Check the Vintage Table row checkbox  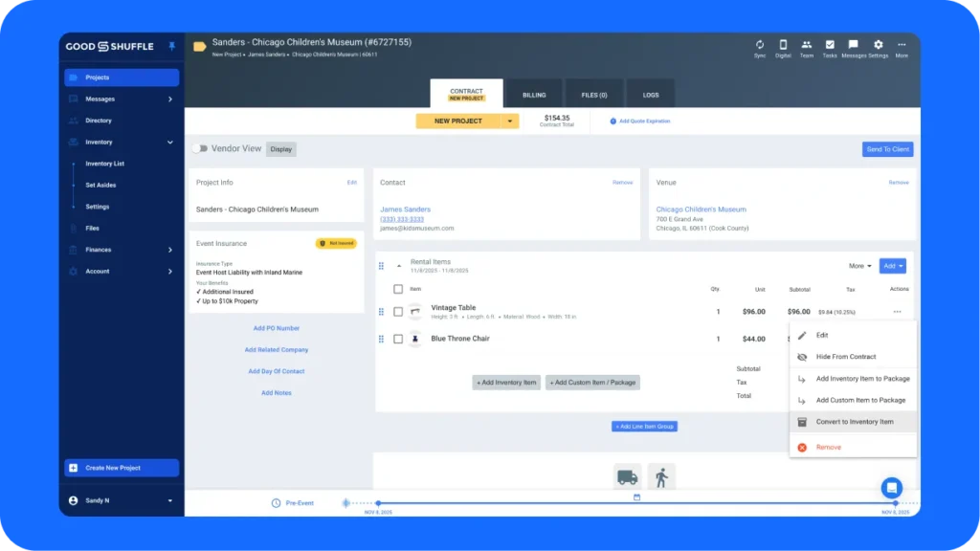point(398,311)
